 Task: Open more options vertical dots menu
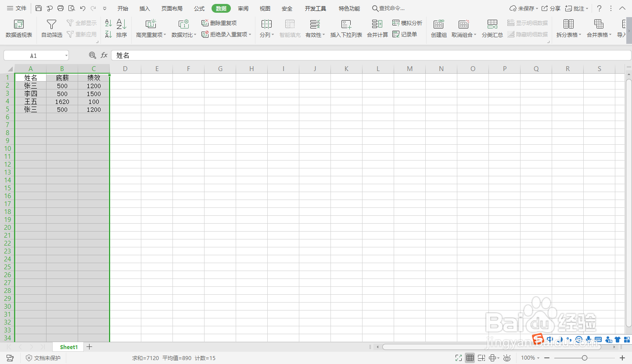pyautogui.click(x=611, y=8)
